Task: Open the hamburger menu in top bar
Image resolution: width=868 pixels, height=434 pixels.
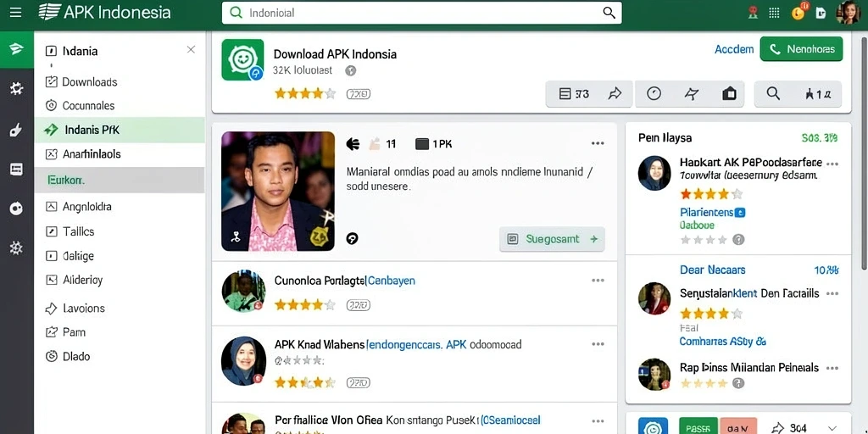Action: pyautogui.click(x=15, y=13)
